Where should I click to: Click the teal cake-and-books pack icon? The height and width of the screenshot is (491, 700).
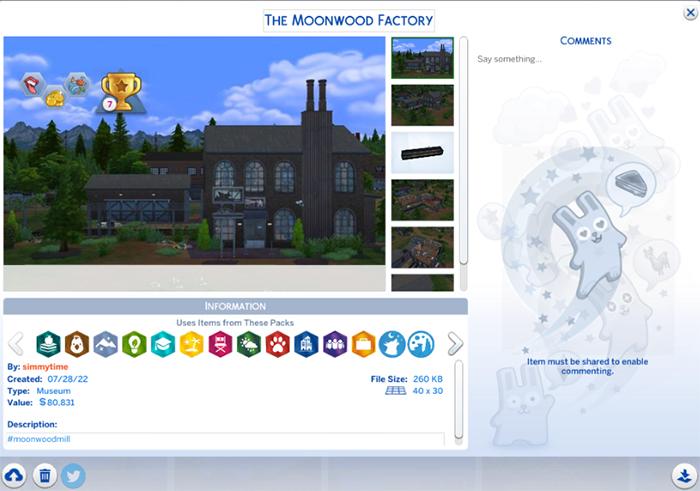(x=49, y=344)
